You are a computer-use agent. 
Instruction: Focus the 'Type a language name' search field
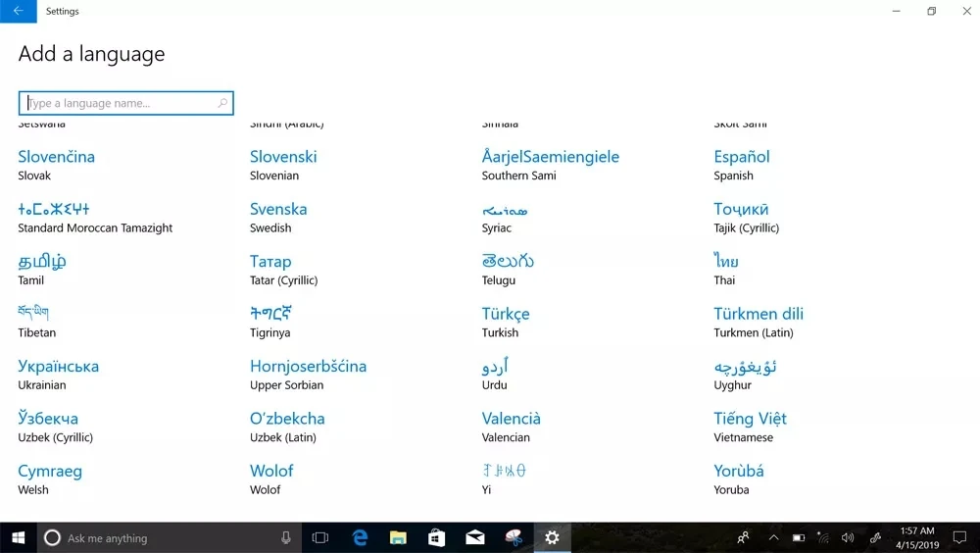pos(125,103)
